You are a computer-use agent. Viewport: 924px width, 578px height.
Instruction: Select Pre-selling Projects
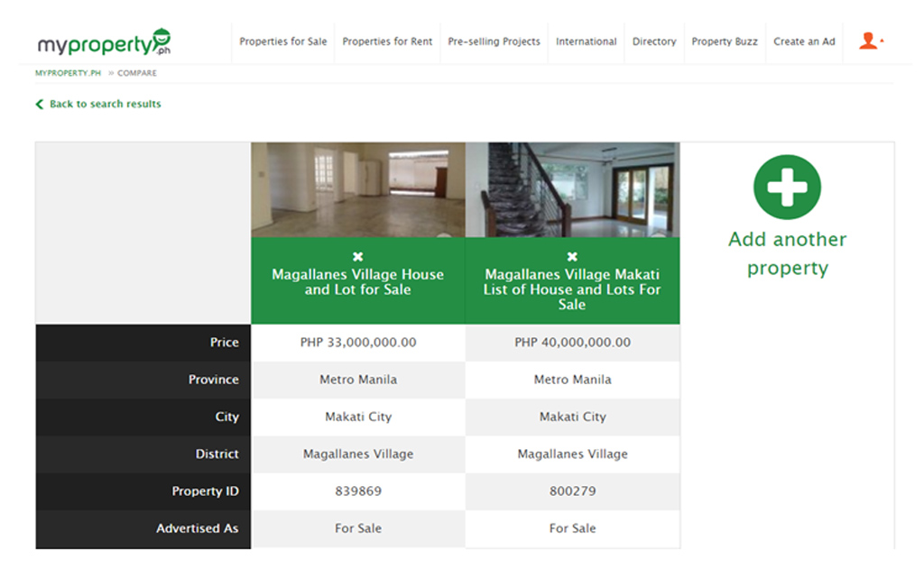494,41
